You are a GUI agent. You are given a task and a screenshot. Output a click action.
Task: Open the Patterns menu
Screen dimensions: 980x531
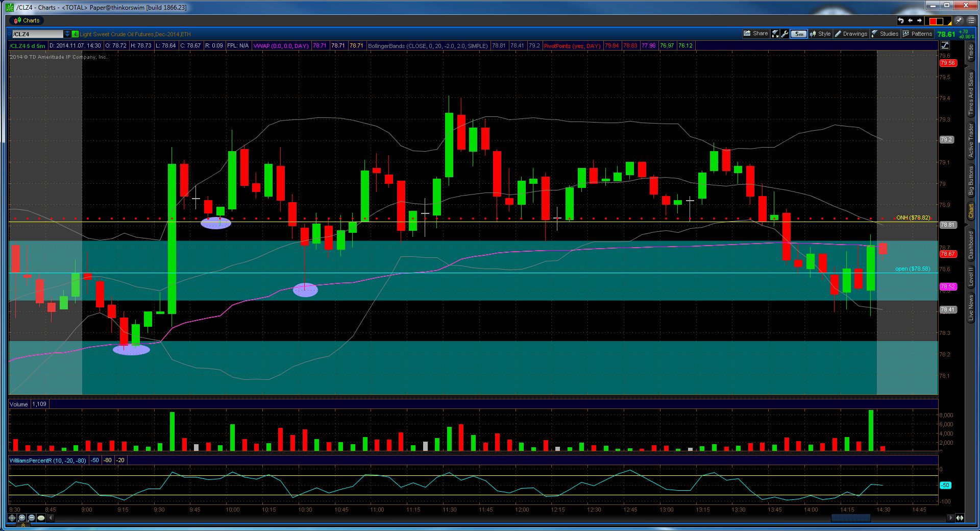(x=917, y=34)
